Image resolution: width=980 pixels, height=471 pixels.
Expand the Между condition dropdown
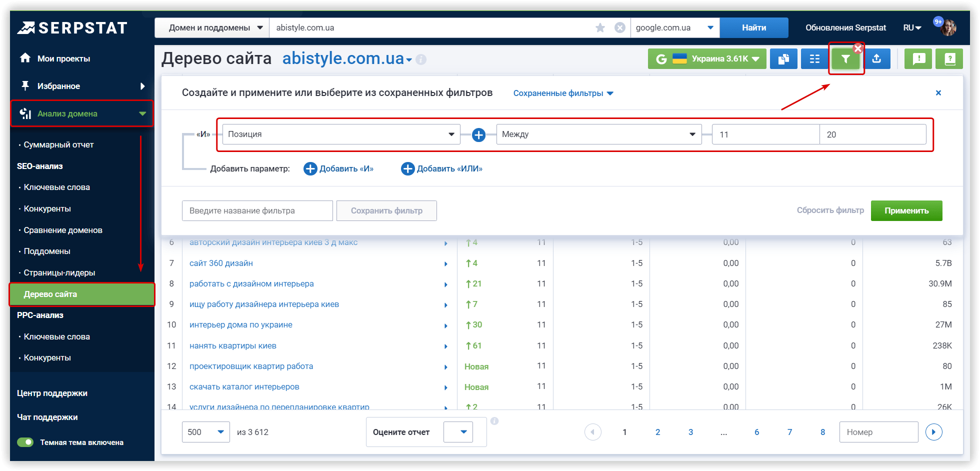tap(598, 134)
